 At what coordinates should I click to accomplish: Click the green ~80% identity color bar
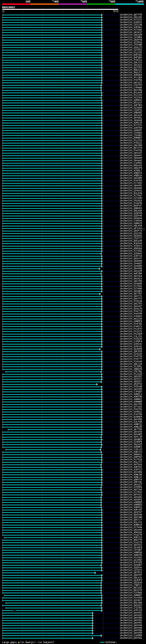click(x=101, y=4)
